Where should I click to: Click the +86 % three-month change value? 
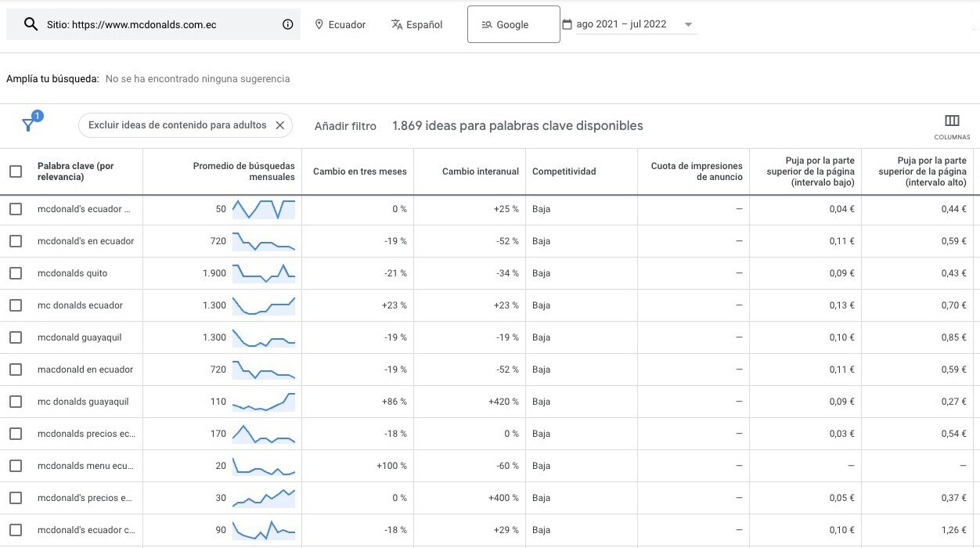coord(394,402)
